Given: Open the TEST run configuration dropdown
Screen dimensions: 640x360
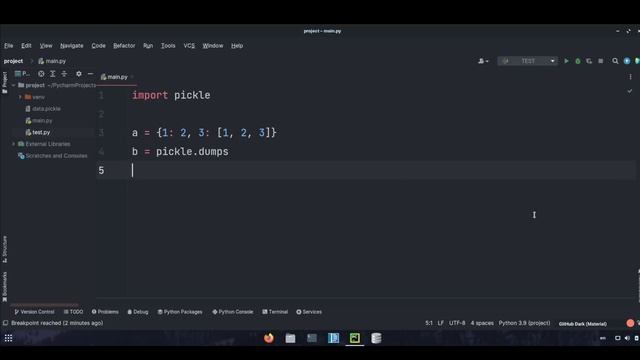Looking at the screenshot, I should click(x=527, y=61).
